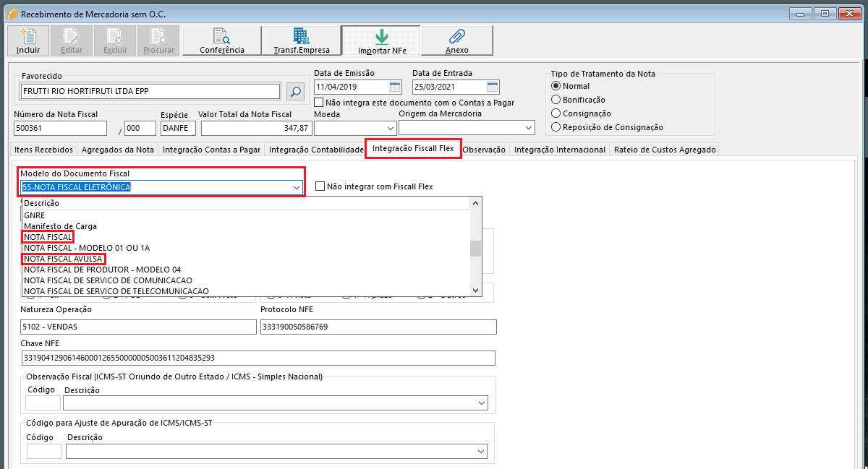Click the Observação Fiscal Código field
The width and height of the screenshot is (868, 469).
[x=43, y=403]
